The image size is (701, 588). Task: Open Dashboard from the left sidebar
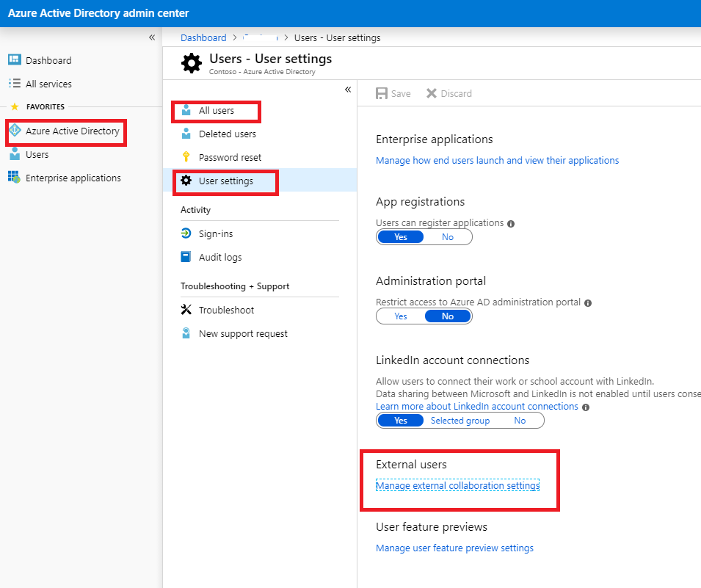pyautogui.click(x=48, y=60)
